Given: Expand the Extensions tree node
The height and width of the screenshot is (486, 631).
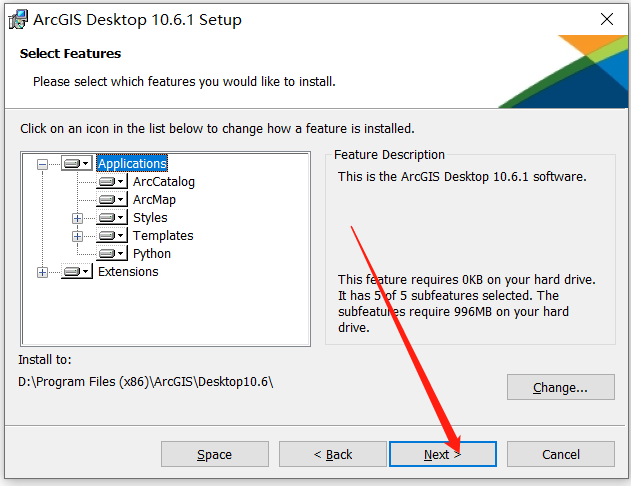Looking at the screenshot, I should pos(42,272).
